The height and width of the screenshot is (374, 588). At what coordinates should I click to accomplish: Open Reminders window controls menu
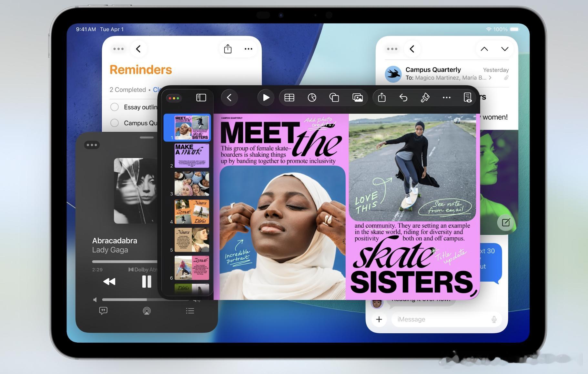pyautogui.click(x=118, y=49)
